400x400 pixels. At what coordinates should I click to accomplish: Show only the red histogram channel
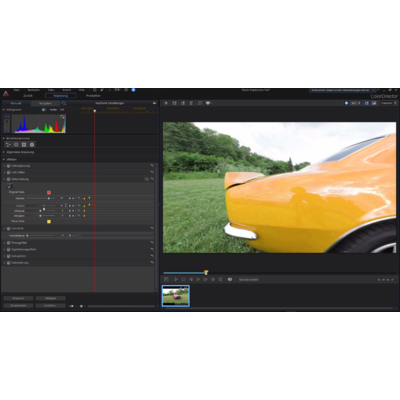click(x=7, y=121)
